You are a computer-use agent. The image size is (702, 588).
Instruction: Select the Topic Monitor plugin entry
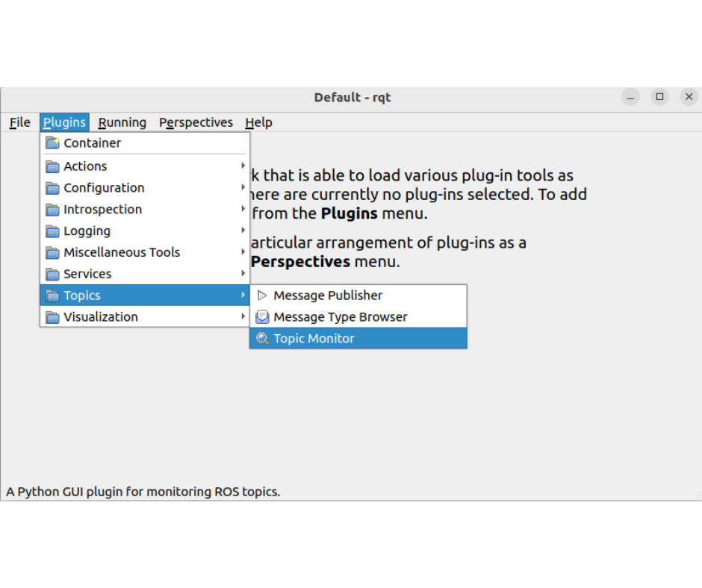(x=314, y=339)
